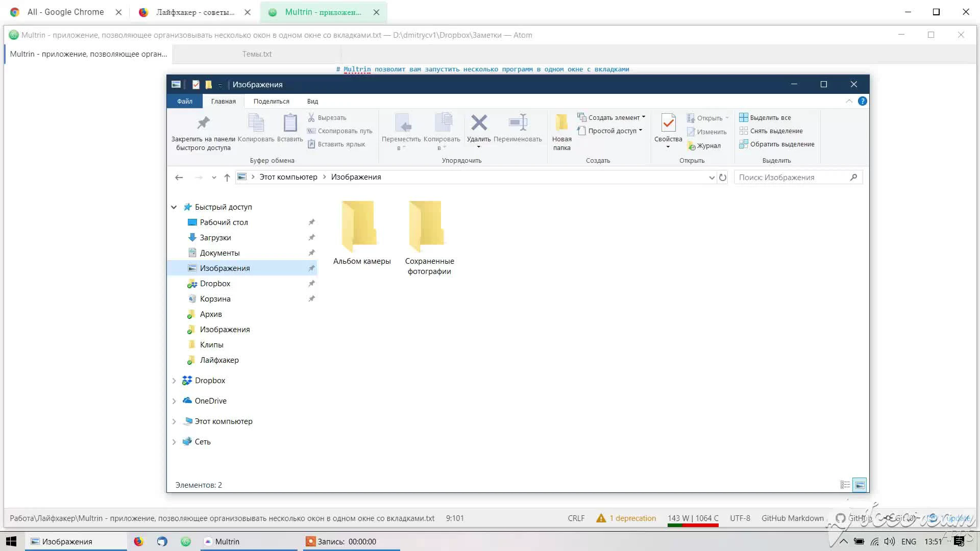The image size is (980, 551).
Task: Select the Главная ribbon tab
Action: (224, 102)
